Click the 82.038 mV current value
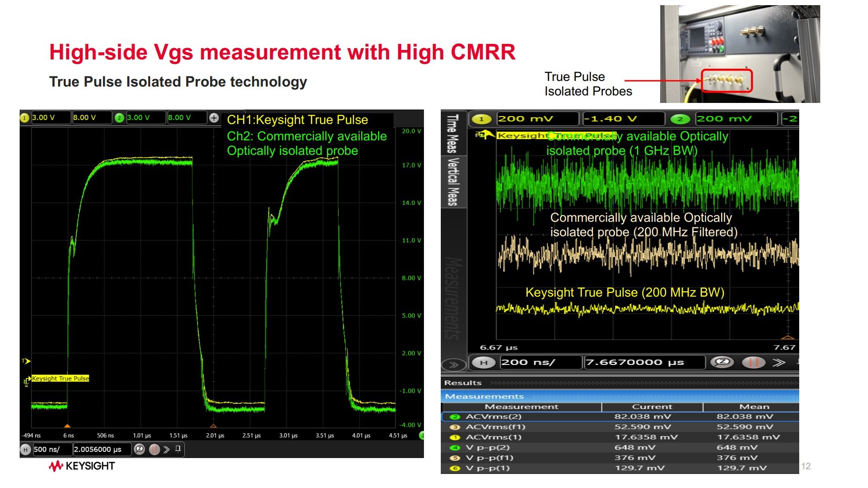Viewport: 868px width, 488px height. (642, 417)
